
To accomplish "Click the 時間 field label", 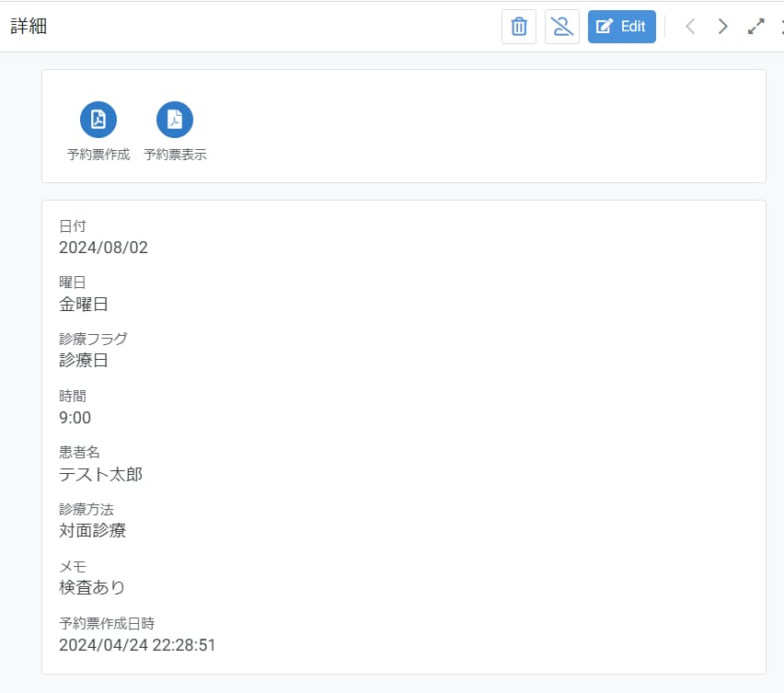I will point(73,396).
